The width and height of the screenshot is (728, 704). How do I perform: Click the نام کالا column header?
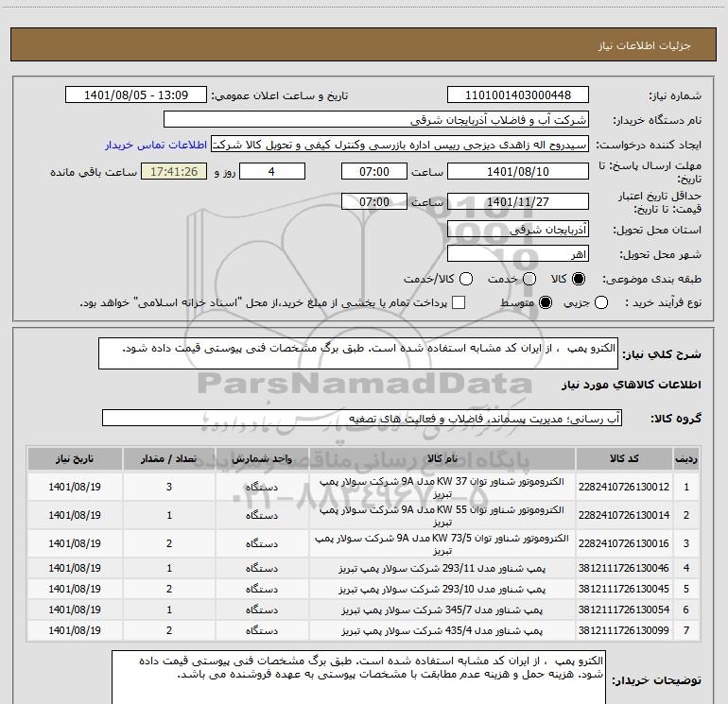442,458
